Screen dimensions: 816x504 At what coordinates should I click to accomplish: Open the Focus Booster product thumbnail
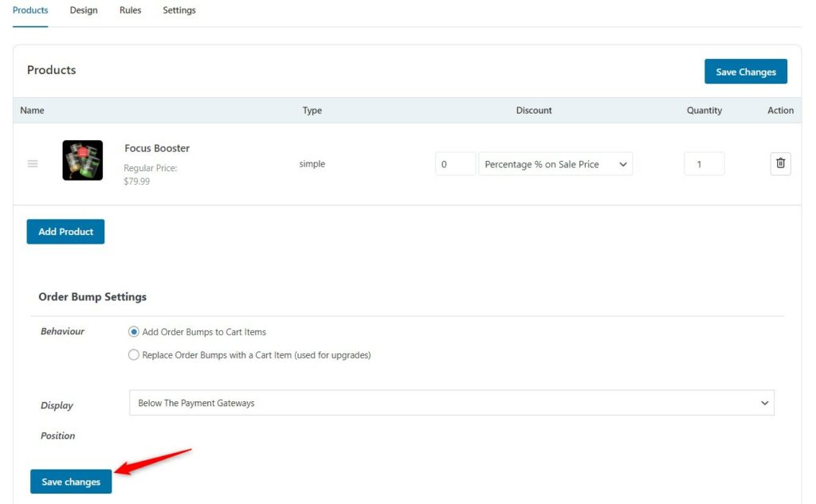pyautogui.click(x=83, y=160)
